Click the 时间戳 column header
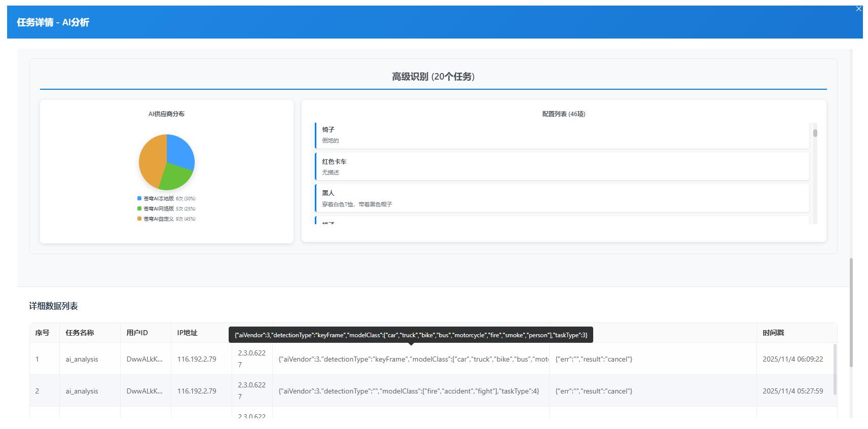Screen dimensions: 868x429 coord(773,333)
